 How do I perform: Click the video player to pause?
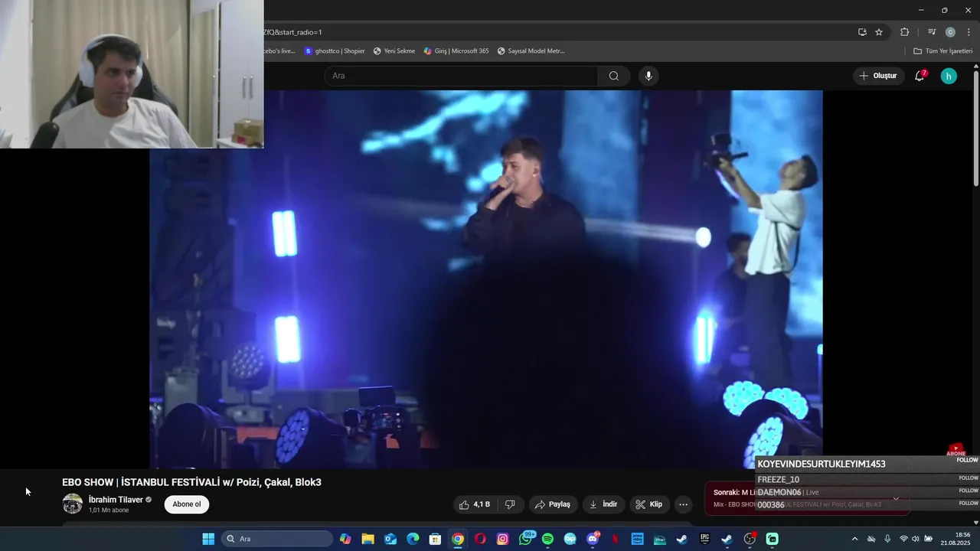pos(486,279)
